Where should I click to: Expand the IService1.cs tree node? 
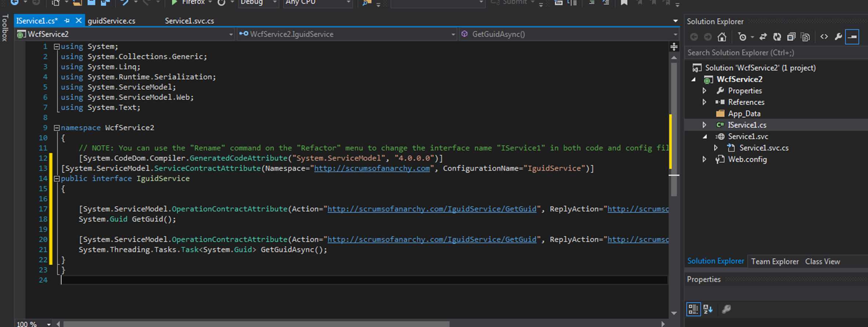(x=704, y=125)
